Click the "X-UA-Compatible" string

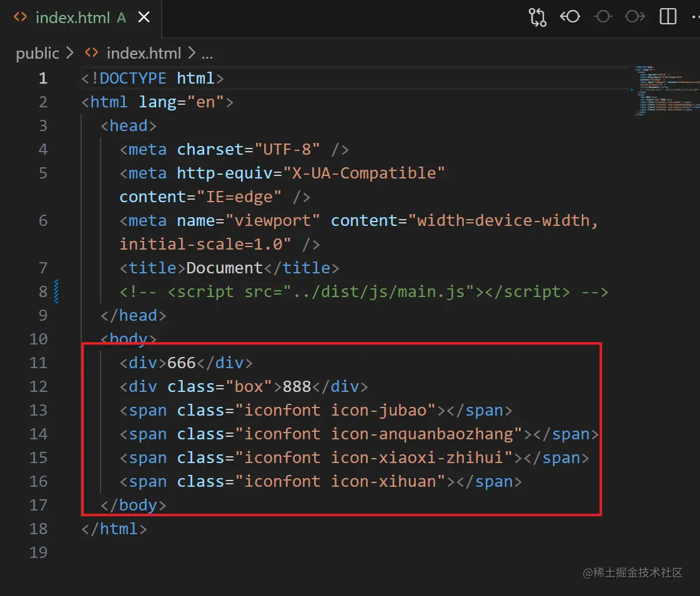[x=364, y=173]
